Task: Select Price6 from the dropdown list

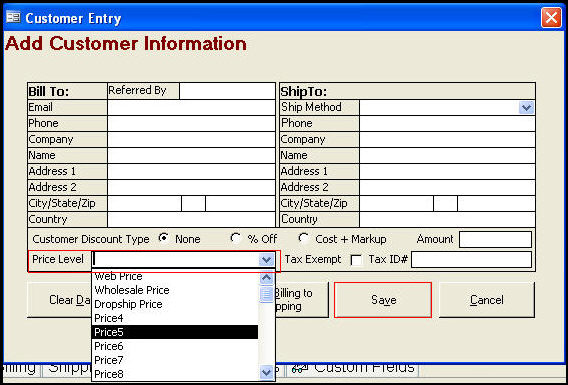Action: (x=175, y=346)
